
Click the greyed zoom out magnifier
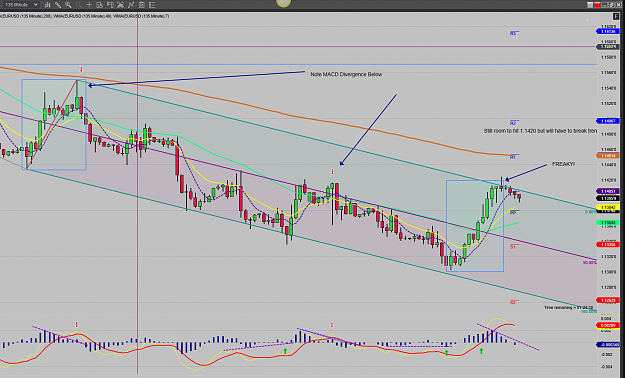point(79,5)
